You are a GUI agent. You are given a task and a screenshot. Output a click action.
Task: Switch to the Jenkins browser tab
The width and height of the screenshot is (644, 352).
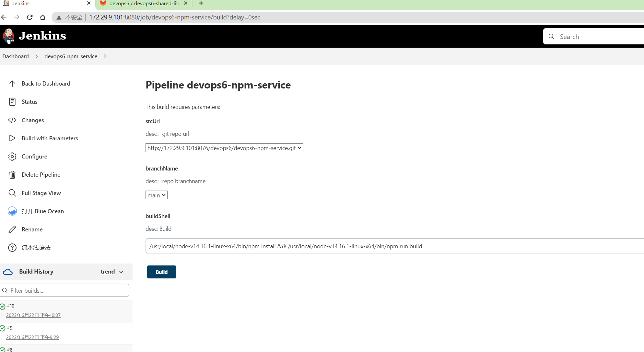pyautogui.click(x=47, y=4)
